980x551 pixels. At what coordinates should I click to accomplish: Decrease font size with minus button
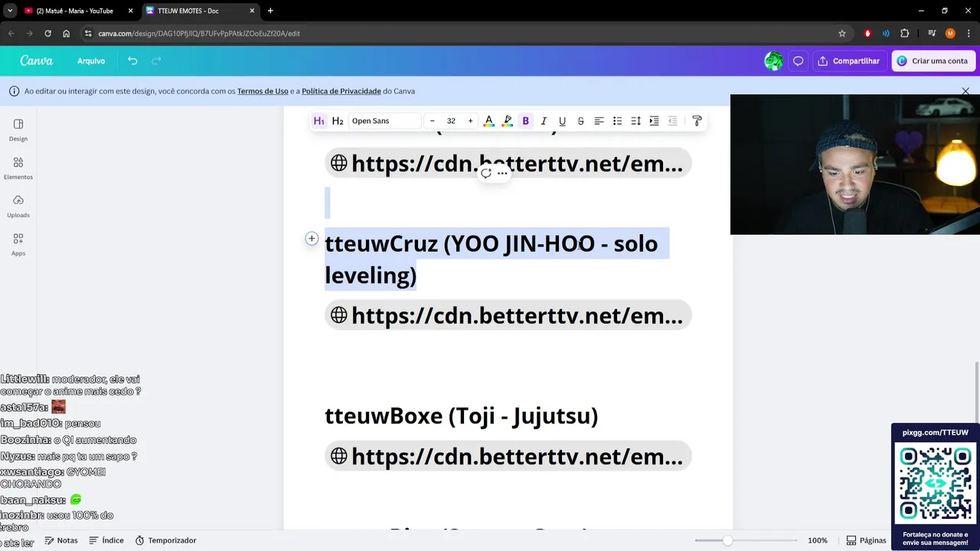coord(432,121)
